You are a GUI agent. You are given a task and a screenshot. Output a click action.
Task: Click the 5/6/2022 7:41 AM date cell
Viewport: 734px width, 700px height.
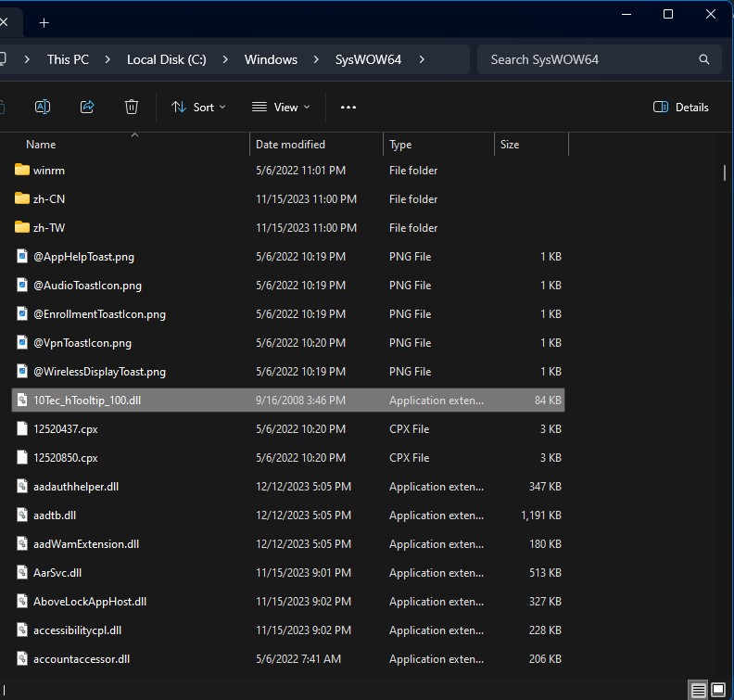[x=298, y=659]
